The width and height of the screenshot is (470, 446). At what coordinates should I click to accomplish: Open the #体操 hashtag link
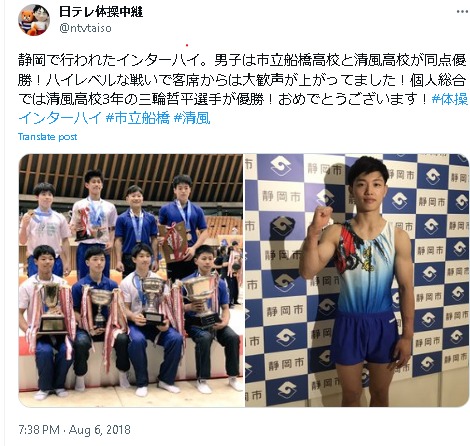pyautogui.click(x=450, y=99)
